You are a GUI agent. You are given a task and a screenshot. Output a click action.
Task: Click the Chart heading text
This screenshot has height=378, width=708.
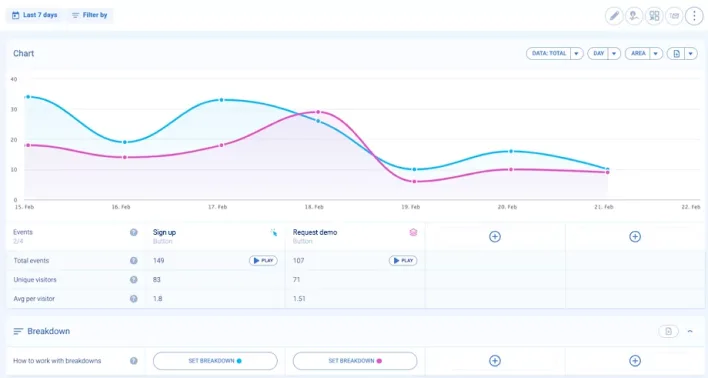coord(23,53)
